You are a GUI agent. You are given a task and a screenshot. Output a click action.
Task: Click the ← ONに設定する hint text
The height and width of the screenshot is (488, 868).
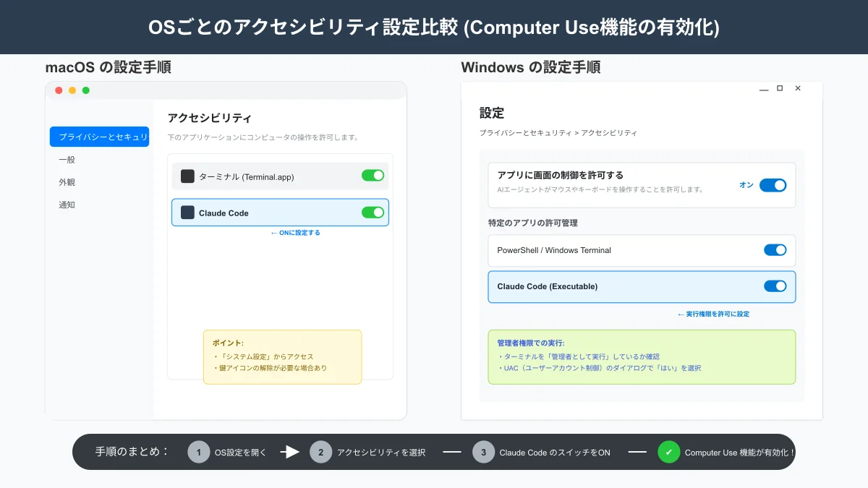click(295, 233)
